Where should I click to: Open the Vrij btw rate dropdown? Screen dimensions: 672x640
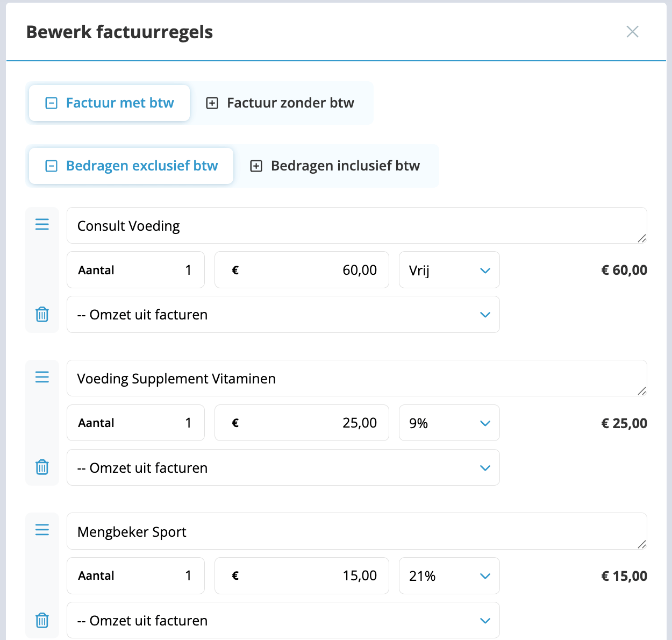tap(449, 270)
